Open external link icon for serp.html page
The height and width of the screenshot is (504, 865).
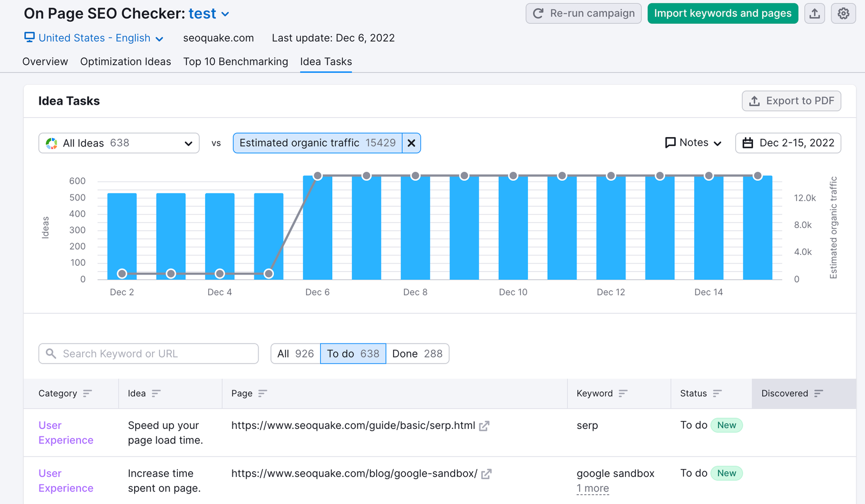[x=484, y=426]
